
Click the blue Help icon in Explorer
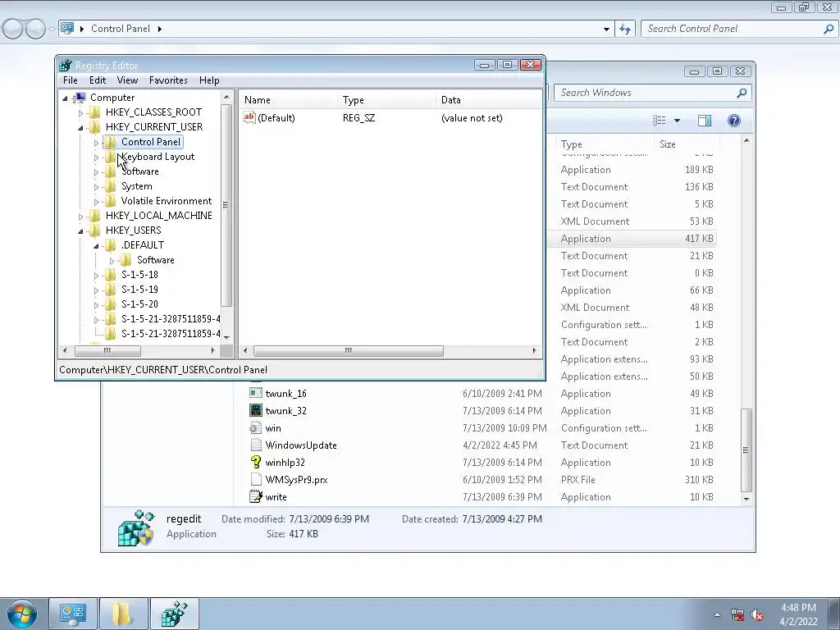coord(734,121)
